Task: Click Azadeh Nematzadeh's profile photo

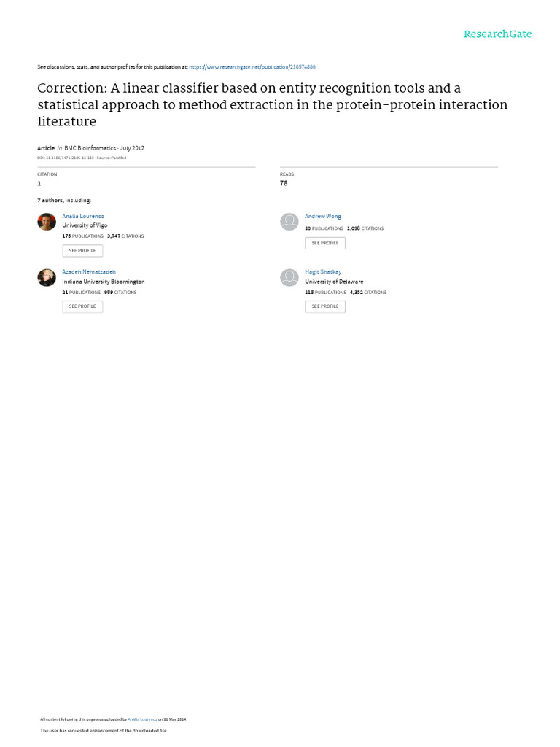Action: [47, 277]
